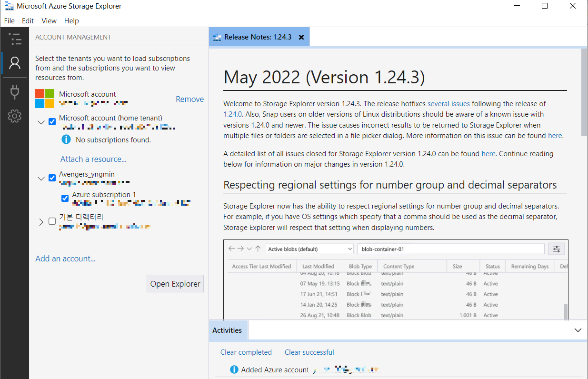Collapse the Avengers_yngmin tenant node
Image resolution: width=588 pixels, height=379 pixels.
[41, 179]
